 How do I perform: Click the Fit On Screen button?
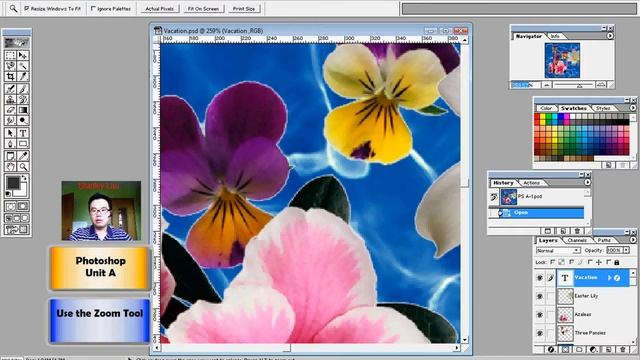coord(203,9)
